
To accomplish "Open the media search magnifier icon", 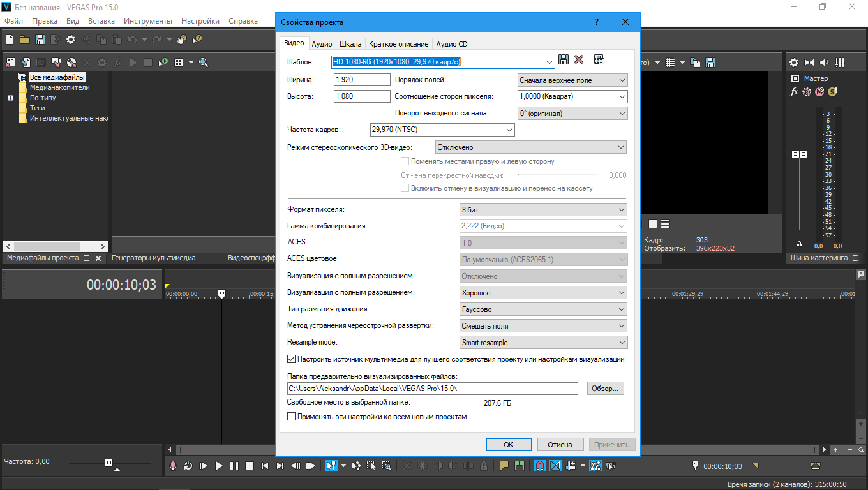I will [x=204, y=63].
